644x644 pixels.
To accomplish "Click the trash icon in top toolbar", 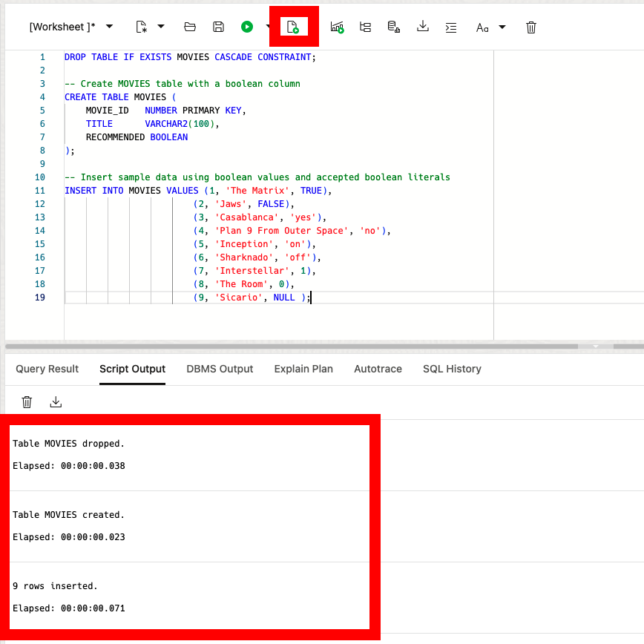I will [531, 27].
